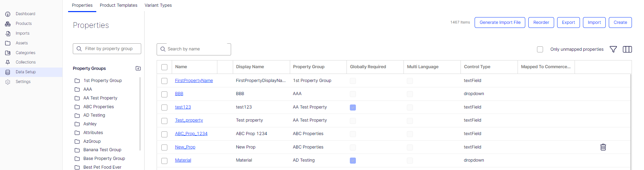Click folder icon beside AA Test Property
644x170 pixels.
[x=77, y=98]
